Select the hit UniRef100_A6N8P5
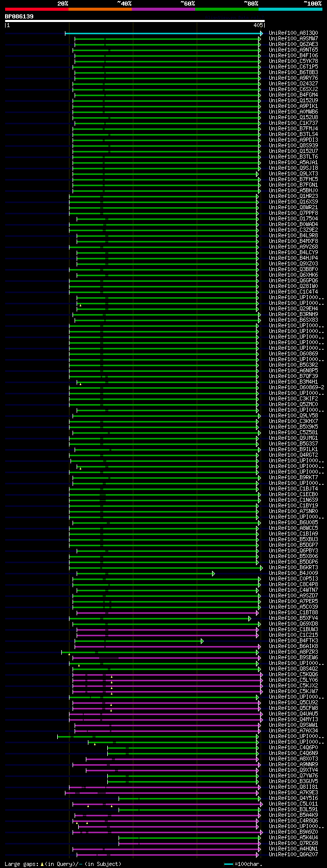Viewport: 327px width, 868px height. coord(293,371)
